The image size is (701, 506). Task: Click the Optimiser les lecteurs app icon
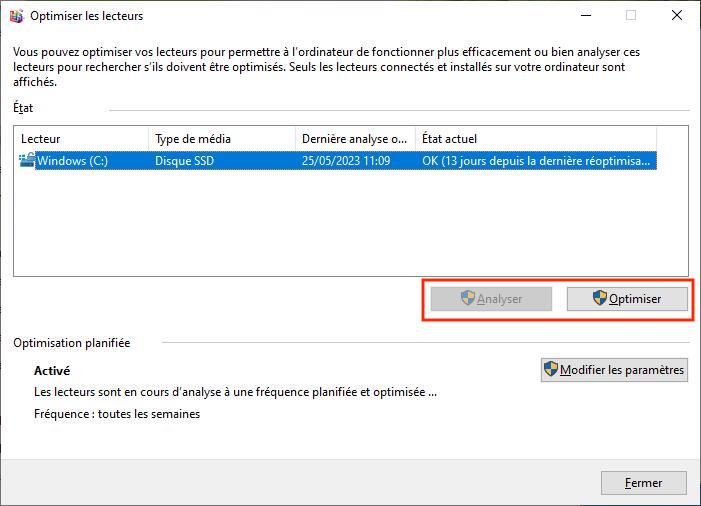pos(16,16)
